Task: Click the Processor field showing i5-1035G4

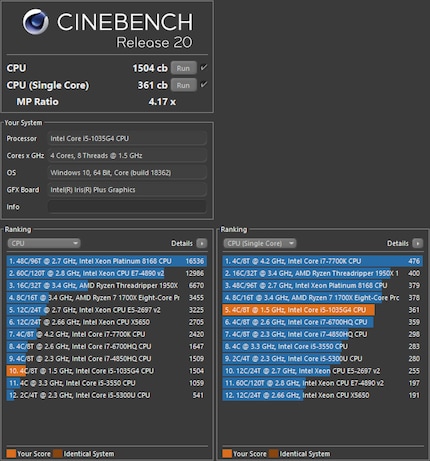Action: [x=127, y=138]
